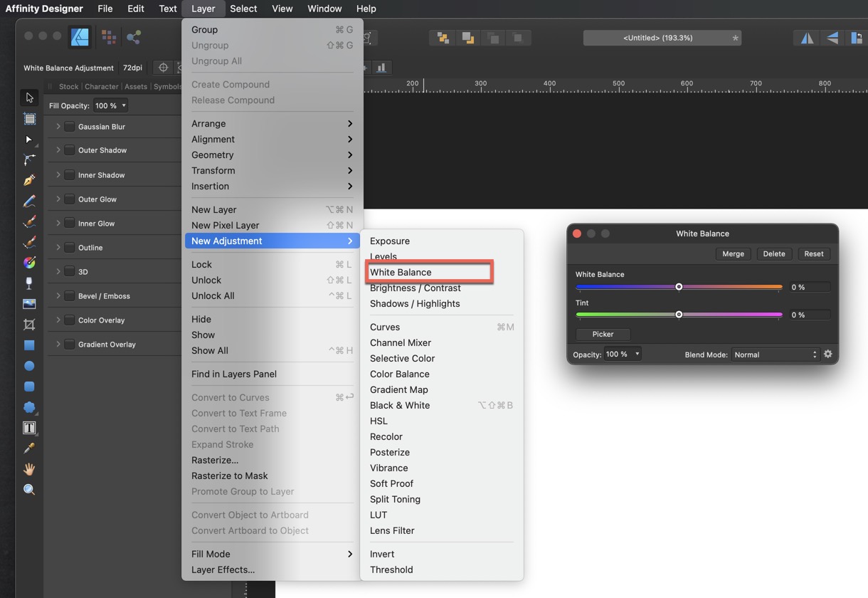
Task: Enable the 3D effect checkbox
Action: coord(69,272)
